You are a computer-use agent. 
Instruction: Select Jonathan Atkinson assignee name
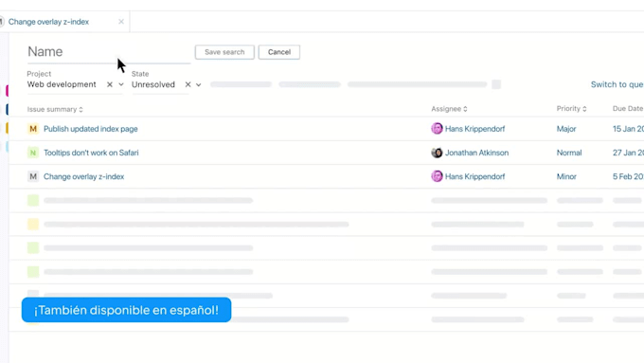coord(476,153)
